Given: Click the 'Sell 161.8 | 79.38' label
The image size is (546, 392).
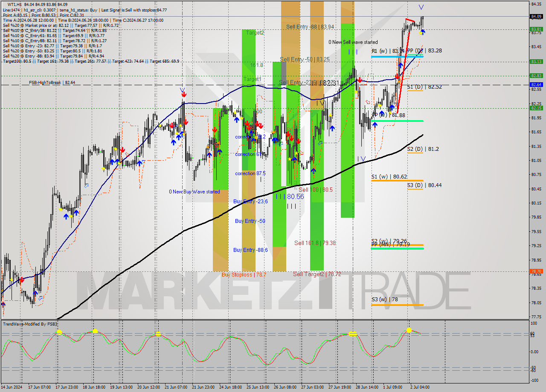Looking at the screenshot, I should point(315,243).
